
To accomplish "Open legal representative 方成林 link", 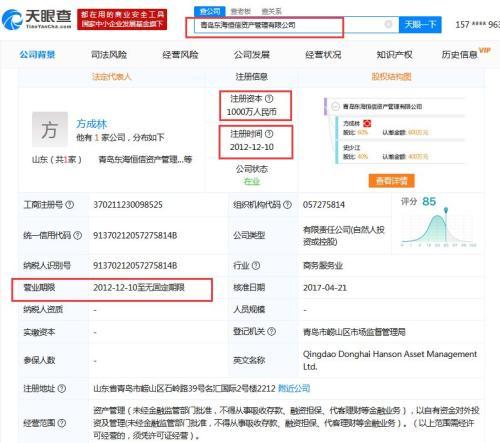I will pos(92,124).
